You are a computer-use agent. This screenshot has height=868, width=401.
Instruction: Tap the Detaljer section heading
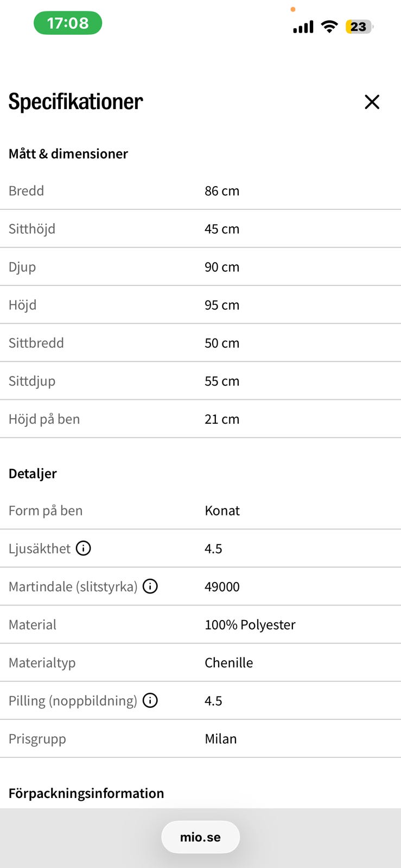(33, 474)
